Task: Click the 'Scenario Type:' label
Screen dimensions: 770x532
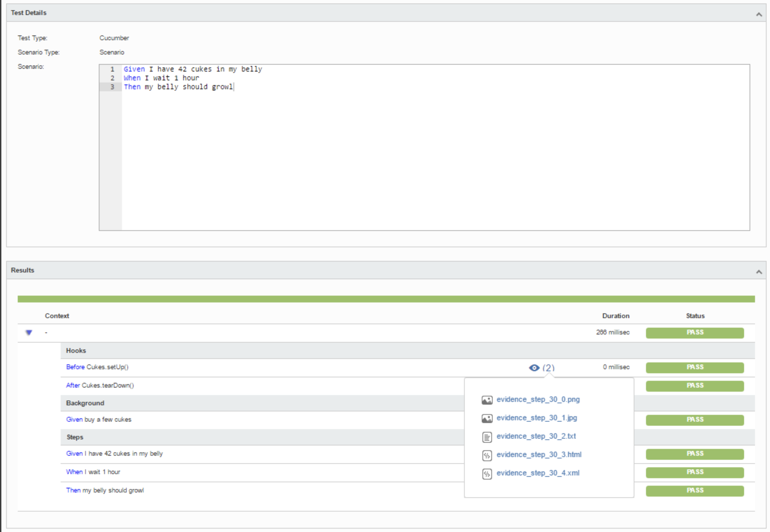Action: pyautogui.click(x=38, y=52)
